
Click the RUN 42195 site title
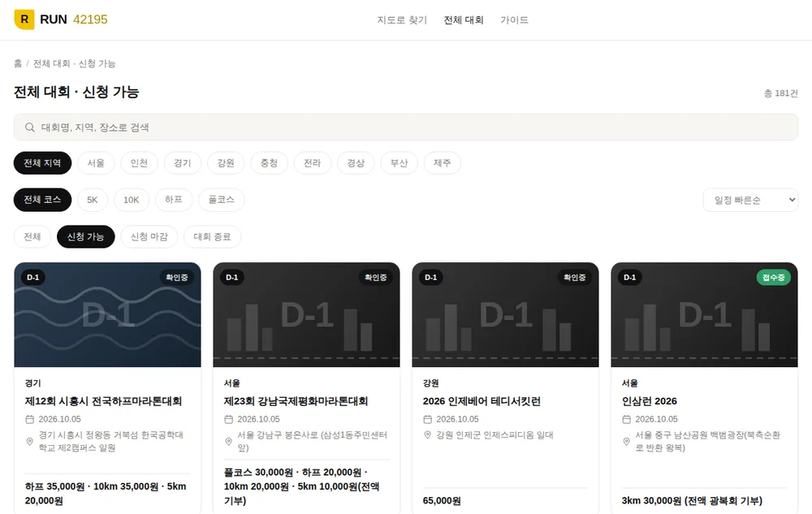[74, 19]
